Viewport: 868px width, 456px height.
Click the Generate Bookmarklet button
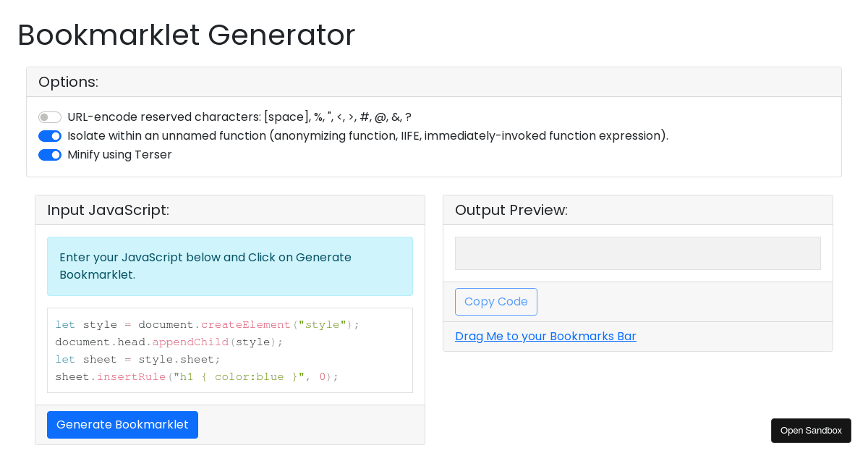coord(122,425)
